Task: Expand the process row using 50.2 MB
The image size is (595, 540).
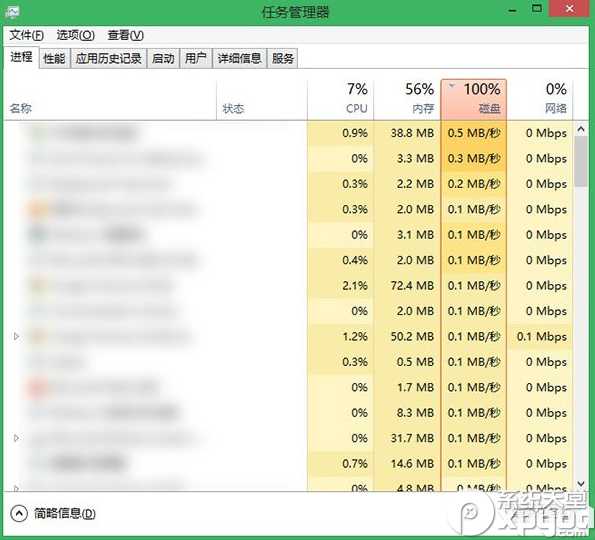Action: click(16, 337)
